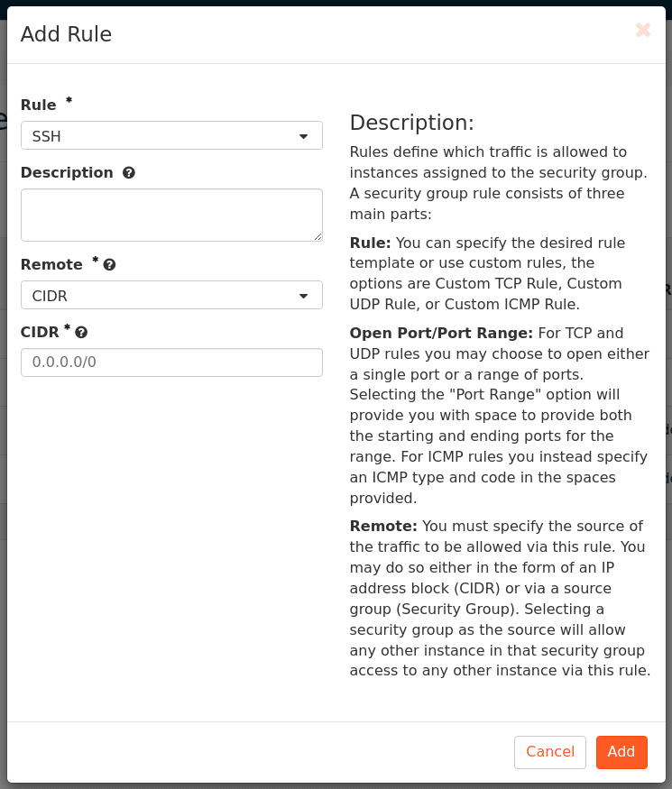Image resolution: width=672 pixels, height=789 pixels.
Task: Click the bold "Rule:" help paragraph
Action: (487, 274)
